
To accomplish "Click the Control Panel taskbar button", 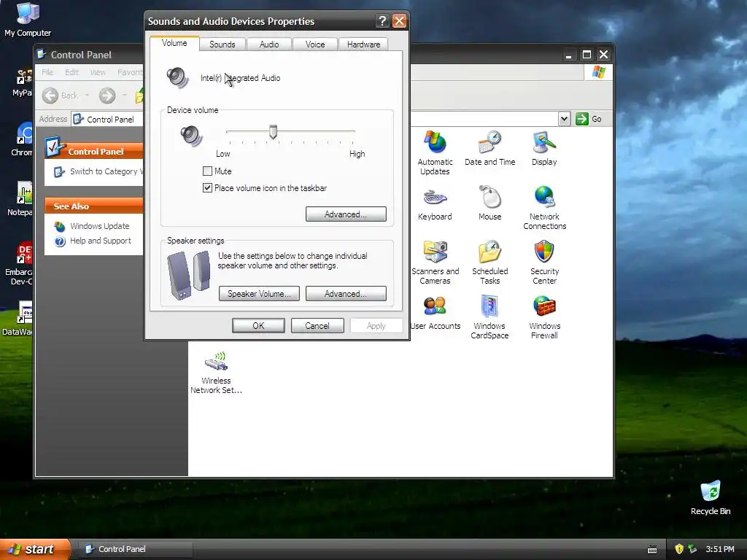I will click(135, 549).
